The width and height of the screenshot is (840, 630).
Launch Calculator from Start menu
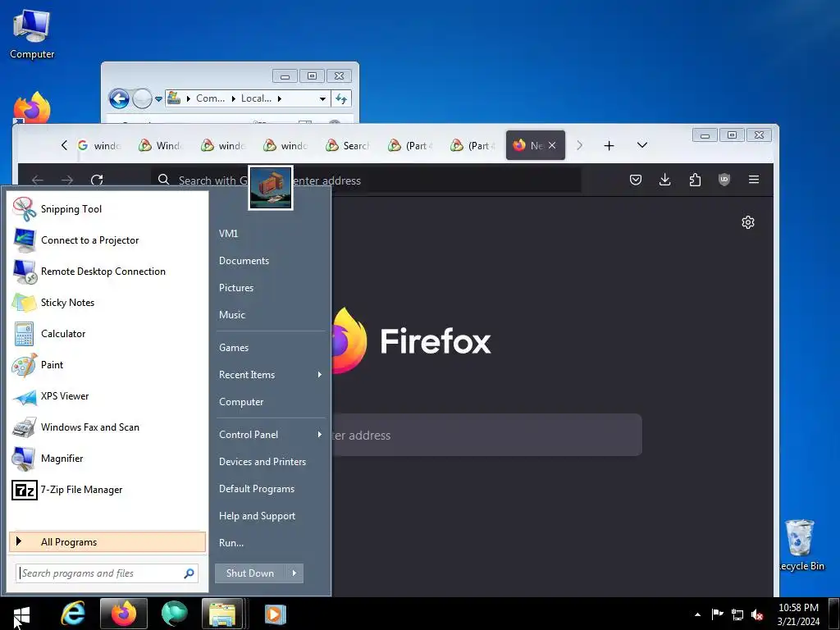coord(107,333)
